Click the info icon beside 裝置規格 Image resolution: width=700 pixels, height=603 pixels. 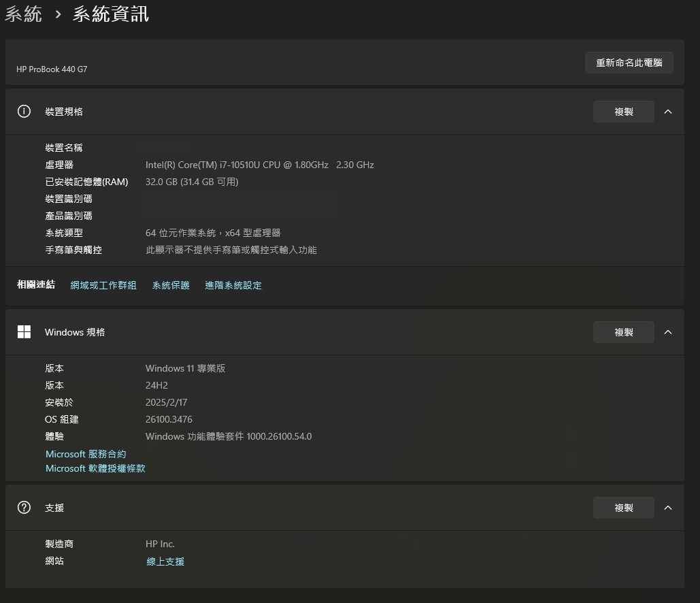point(24,111)
